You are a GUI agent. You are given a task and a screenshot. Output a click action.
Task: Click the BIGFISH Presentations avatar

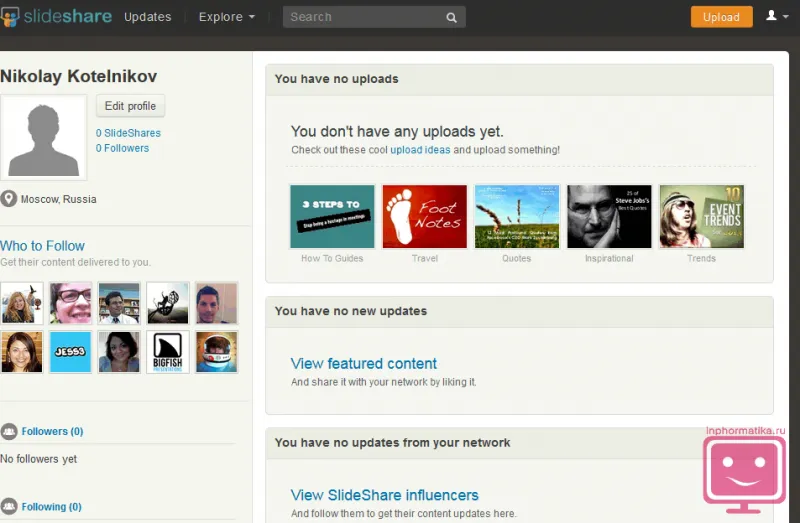click(x=168, y=352)
